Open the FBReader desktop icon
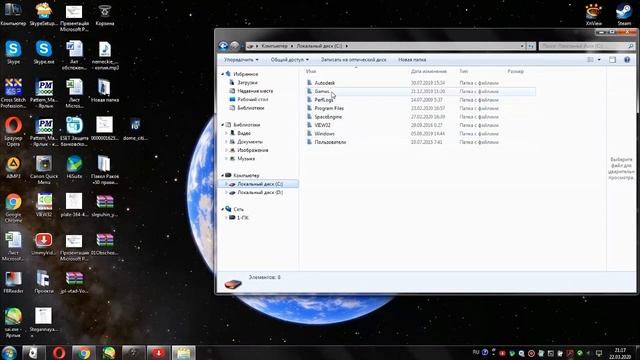The image size is (640, 360). 13,282
